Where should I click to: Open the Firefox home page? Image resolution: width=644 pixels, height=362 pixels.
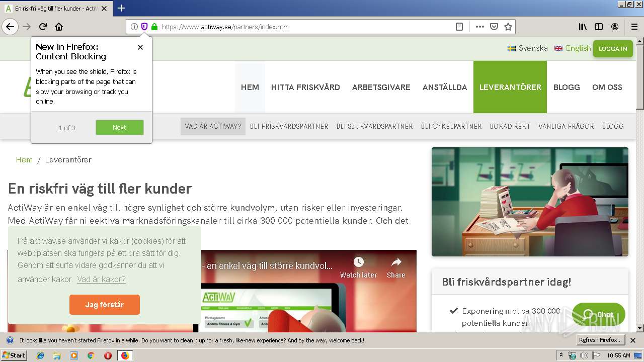click(59, 27)
